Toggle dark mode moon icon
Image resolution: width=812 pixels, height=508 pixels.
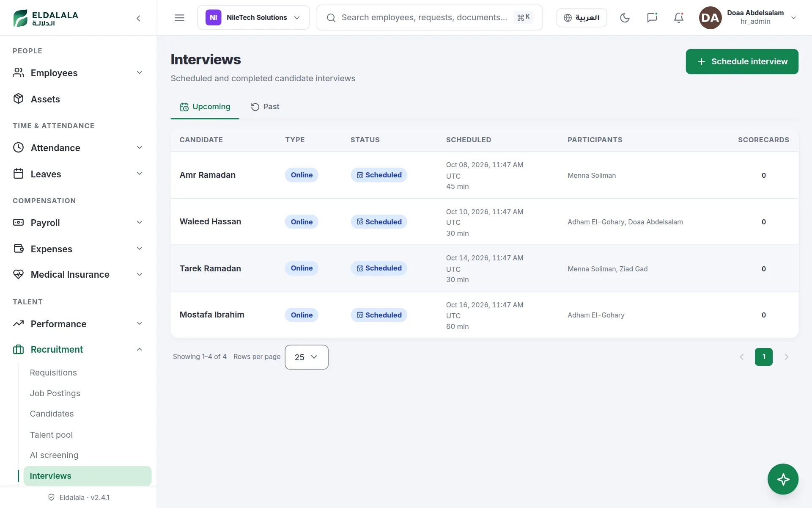tap(625, 18)
